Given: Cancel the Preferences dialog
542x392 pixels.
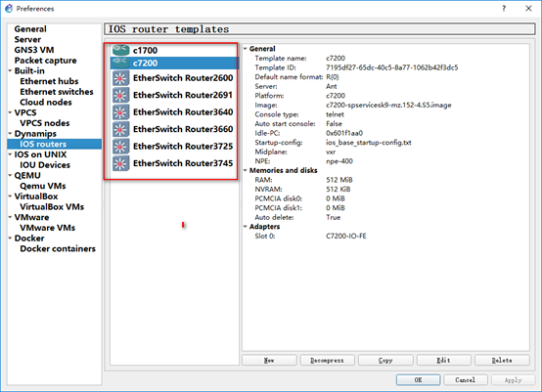Looking at the screenshot, I should click(466, 380).
